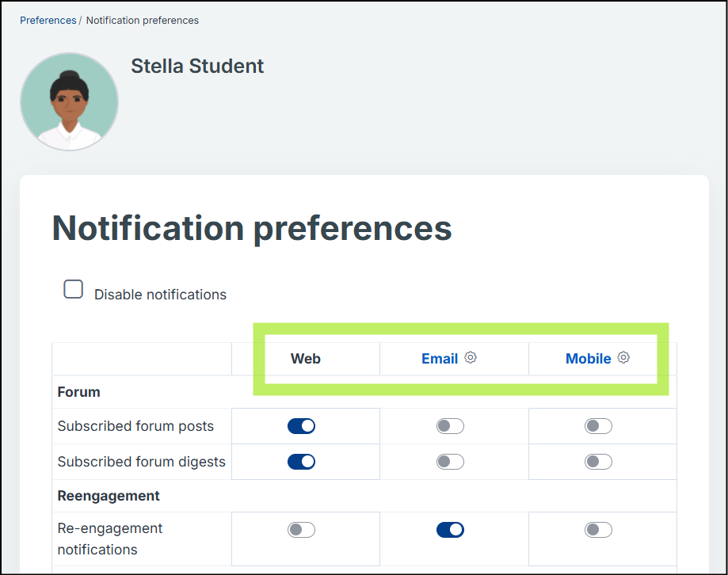Click the Re-engagement notifications label
The height and width of the screenshot is (575, 728).
tap(110, 539)
